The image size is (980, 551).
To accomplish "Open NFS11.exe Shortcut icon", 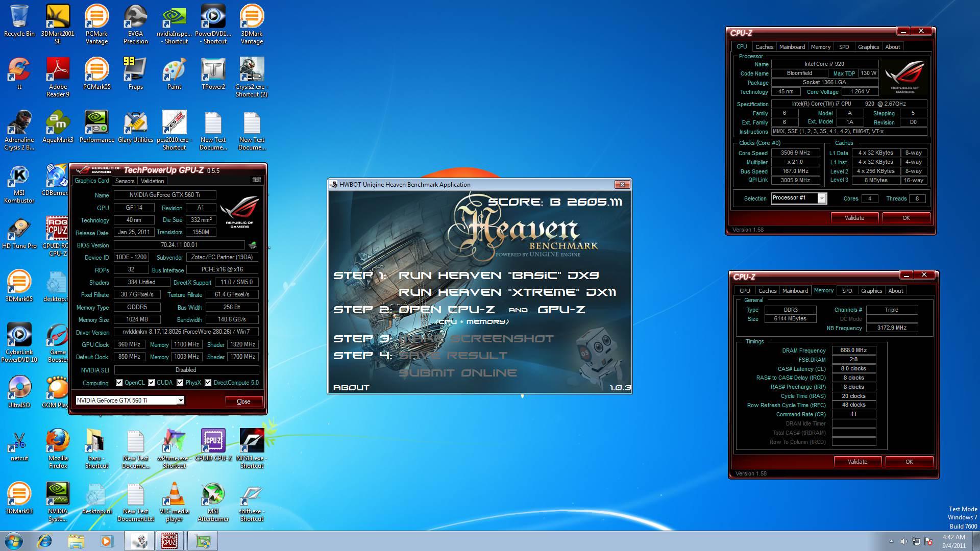I will [252, 449].
